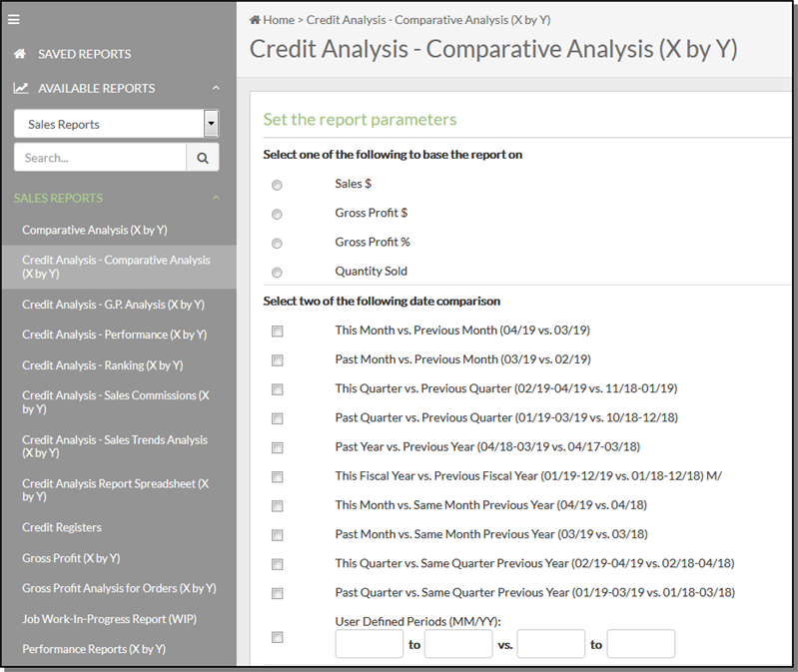
Task: Open Credit Analysis Report Spreadsheet report
Action: 116,490
